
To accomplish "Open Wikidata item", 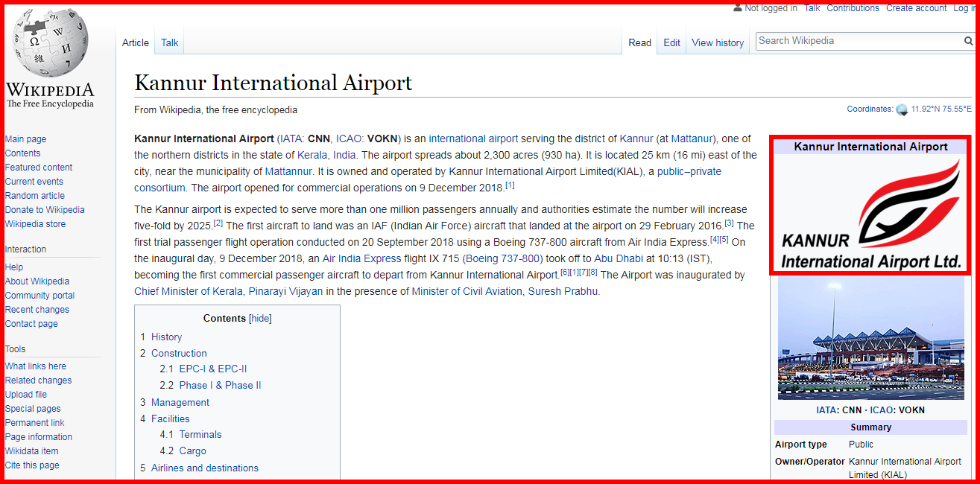I will click(x=31, y=451).
